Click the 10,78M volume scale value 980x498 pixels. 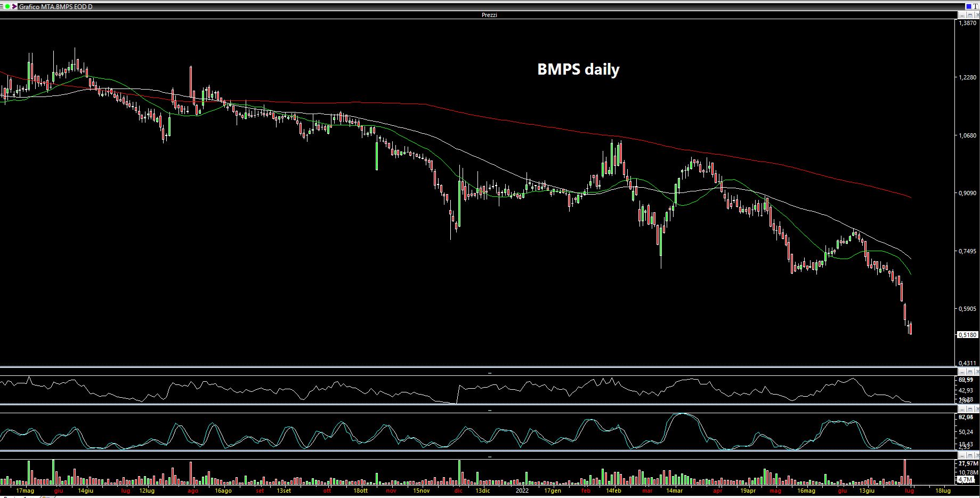click(967, 472)
